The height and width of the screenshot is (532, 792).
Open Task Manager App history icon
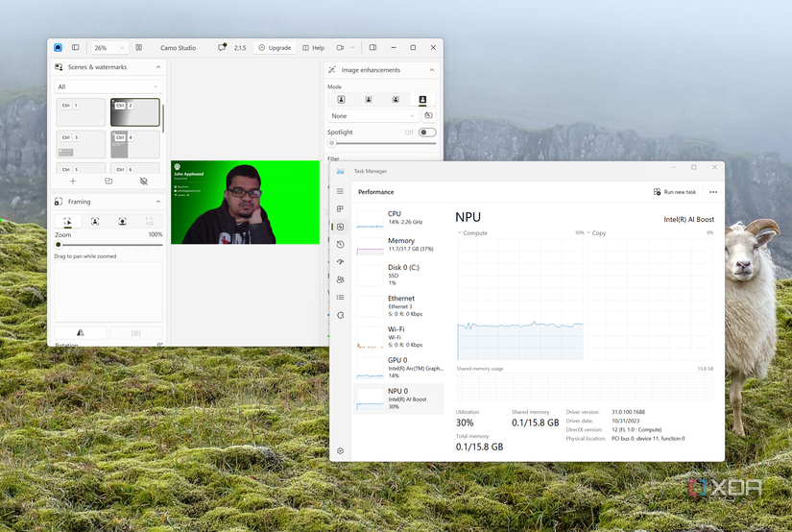341,245
